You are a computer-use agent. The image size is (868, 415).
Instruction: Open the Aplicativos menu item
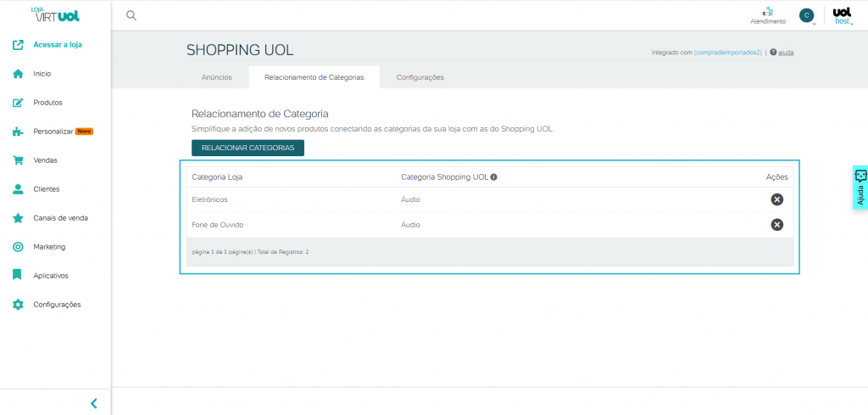click(x=51, y=275)
